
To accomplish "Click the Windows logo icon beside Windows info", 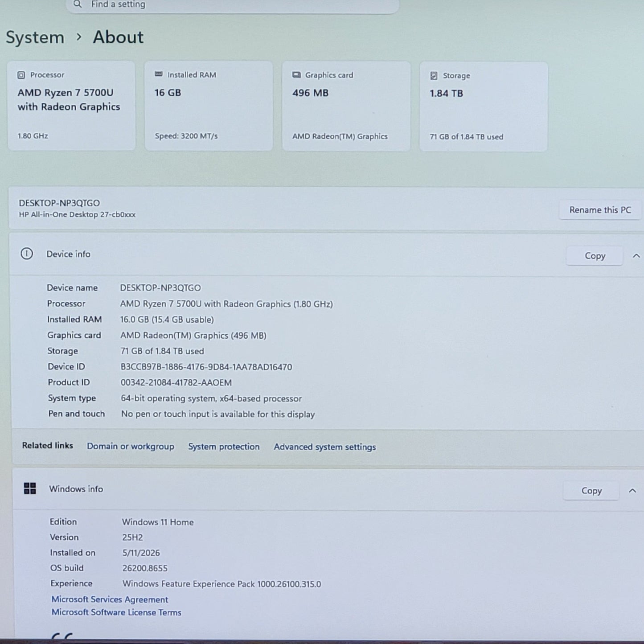I will 30,488.
